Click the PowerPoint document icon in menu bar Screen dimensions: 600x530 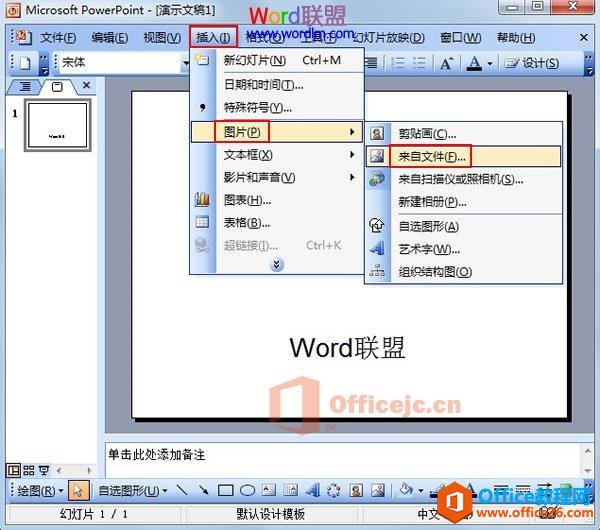(23, 37)
